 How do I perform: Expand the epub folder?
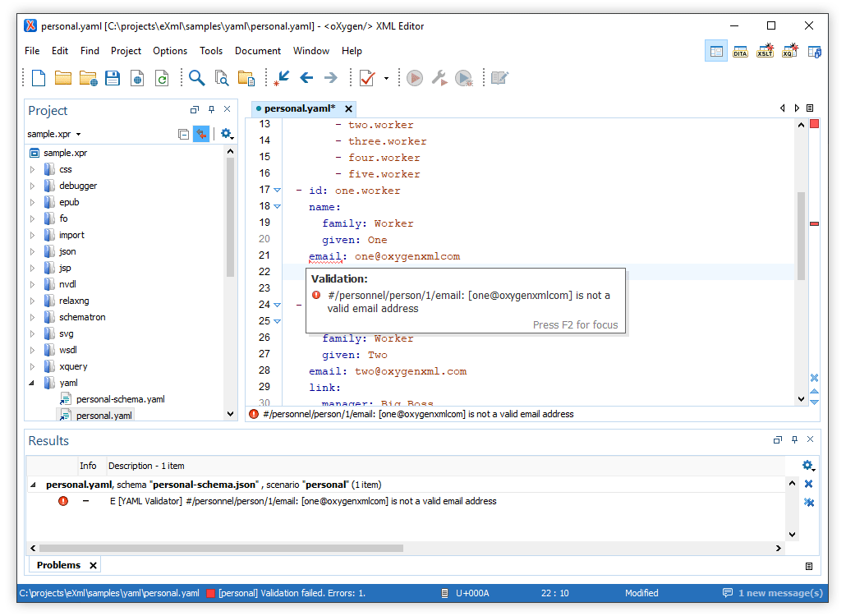pyautogui.click(x=32, y=202)
